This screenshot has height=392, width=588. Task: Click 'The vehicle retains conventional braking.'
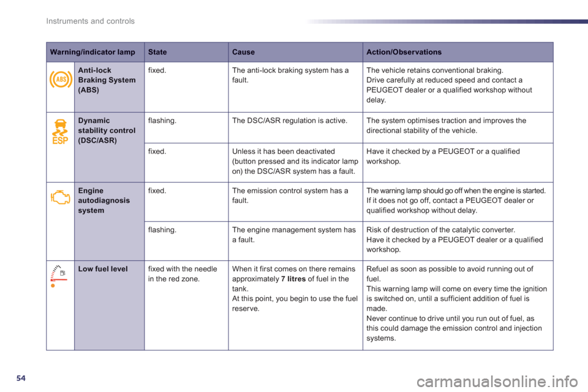point(435,70)
